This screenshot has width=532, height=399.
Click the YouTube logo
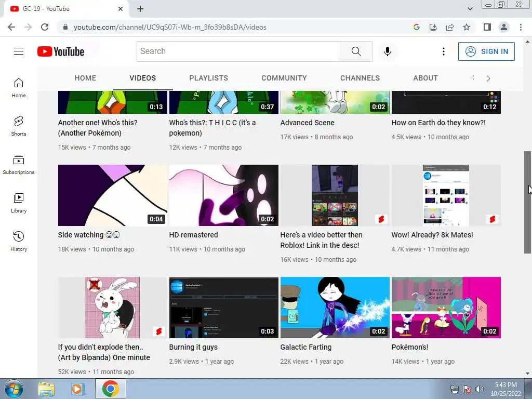(61, 51)
